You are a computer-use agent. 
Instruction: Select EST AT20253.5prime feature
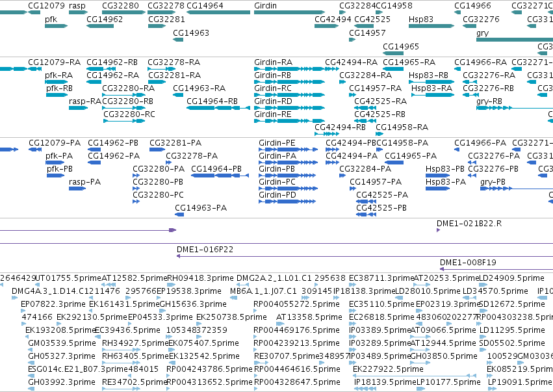pyautogui.click(x=422, y=285)
